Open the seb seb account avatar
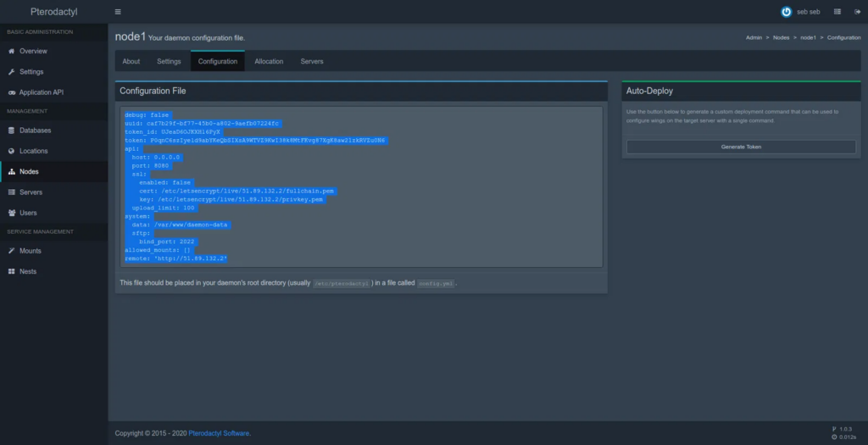The width and height of the screenshot is (868, 445). (786, 12)
